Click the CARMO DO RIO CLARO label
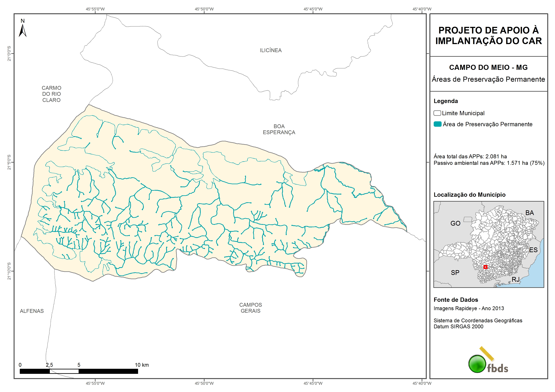This screenshot has height=392, width=555. click(x=52, y=94)
